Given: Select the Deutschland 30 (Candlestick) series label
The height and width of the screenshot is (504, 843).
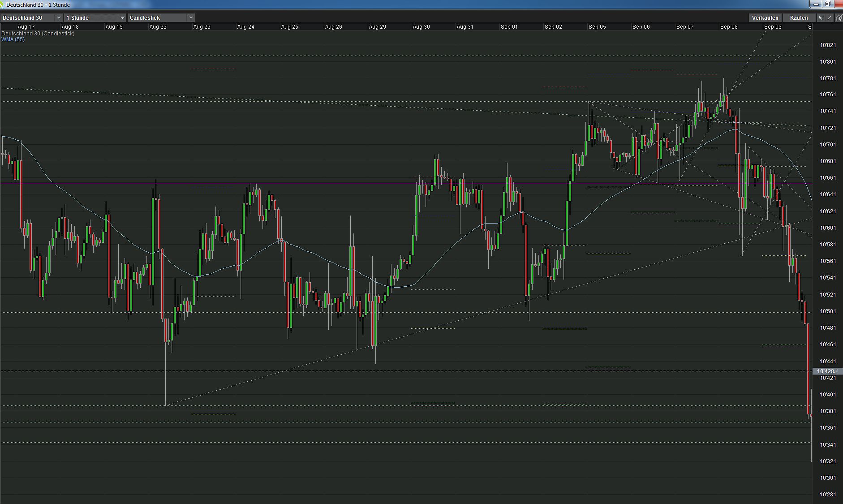Looking at the screenshot, I should click(38, 34).
